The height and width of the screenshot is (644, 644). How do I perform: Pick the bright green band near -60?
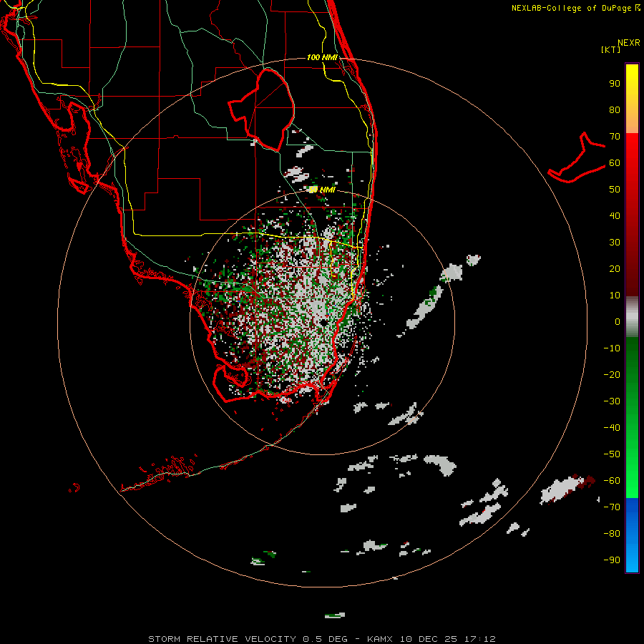[x=632, y=481]
